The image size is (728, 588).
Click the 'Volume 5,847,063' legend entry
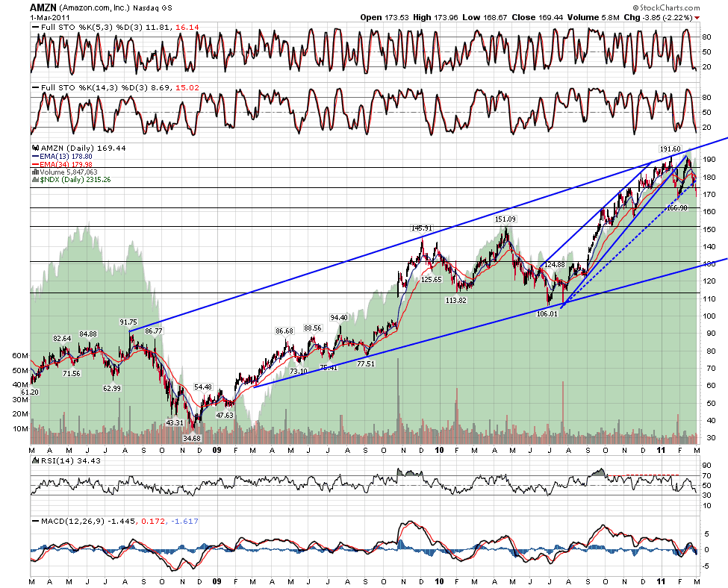point(69,172)
